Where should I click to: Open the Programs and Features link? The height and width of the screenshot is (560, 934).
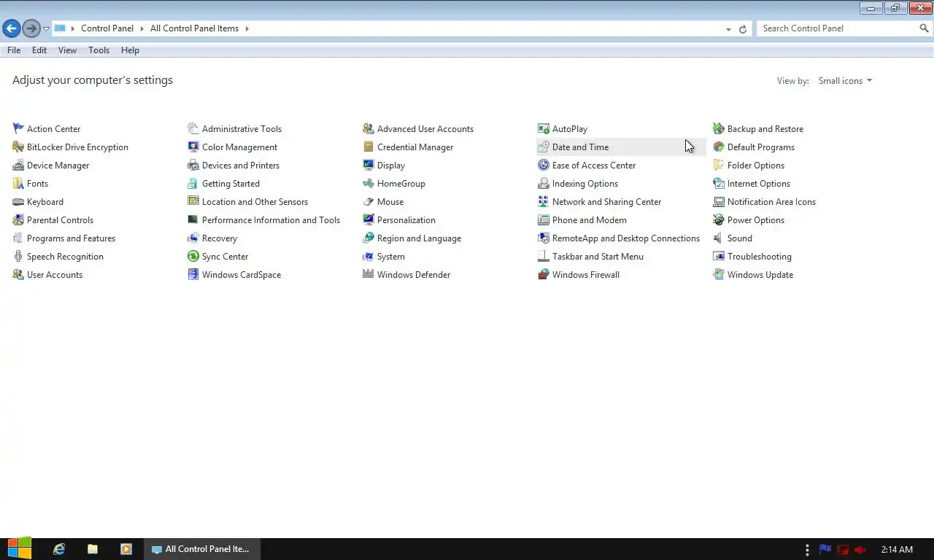pyautogui.click(x=71, y=238)
